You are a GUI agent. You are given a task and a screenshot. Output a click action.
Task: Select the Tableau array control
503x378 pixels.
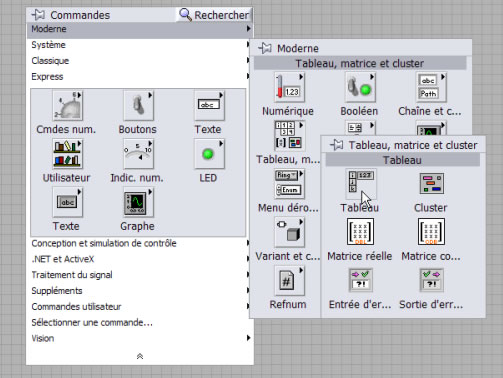point(361,184)
